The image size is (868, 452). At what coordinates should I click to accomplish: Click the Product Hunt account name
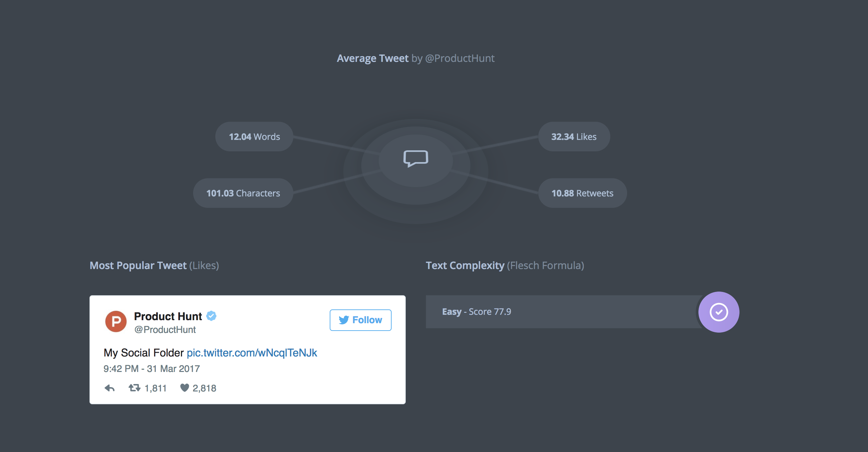coord(168,316)
